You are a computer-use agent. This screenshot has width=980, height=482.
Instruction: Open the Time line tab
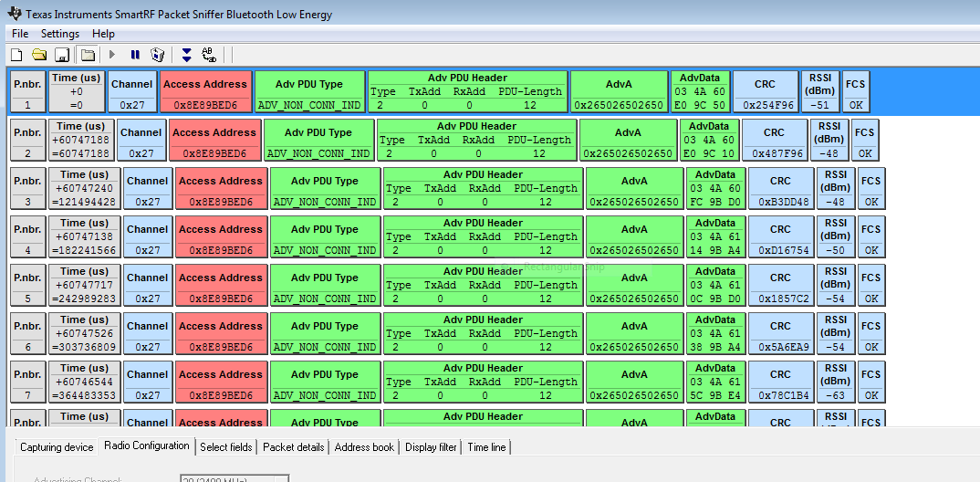(487, 447)
